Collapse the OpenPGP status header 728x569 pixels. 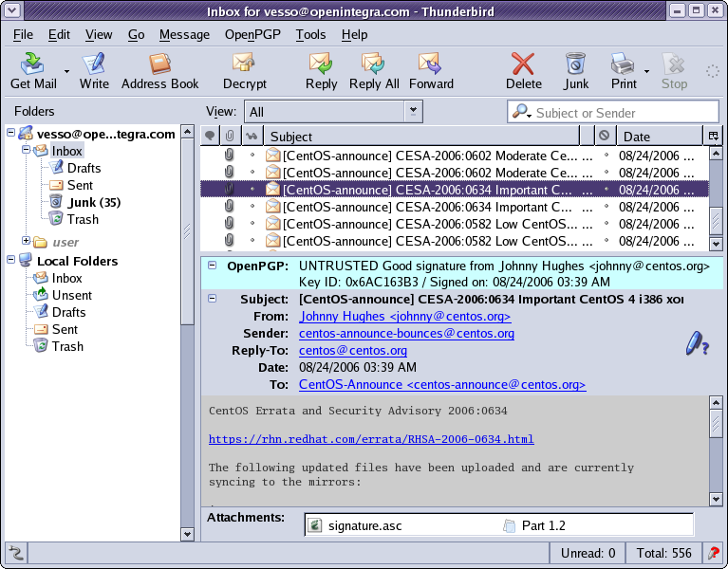click(x=213, y=266)
